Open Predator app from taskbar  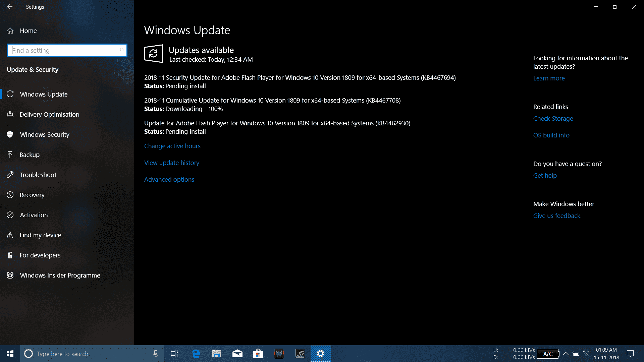coord(279,354)
